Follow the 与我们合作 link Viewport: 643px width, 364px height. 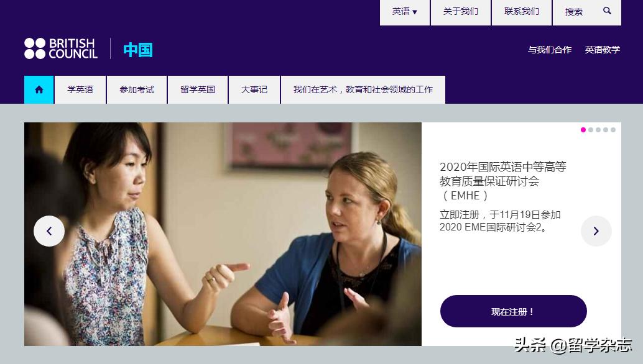click(x=550, y=50)
